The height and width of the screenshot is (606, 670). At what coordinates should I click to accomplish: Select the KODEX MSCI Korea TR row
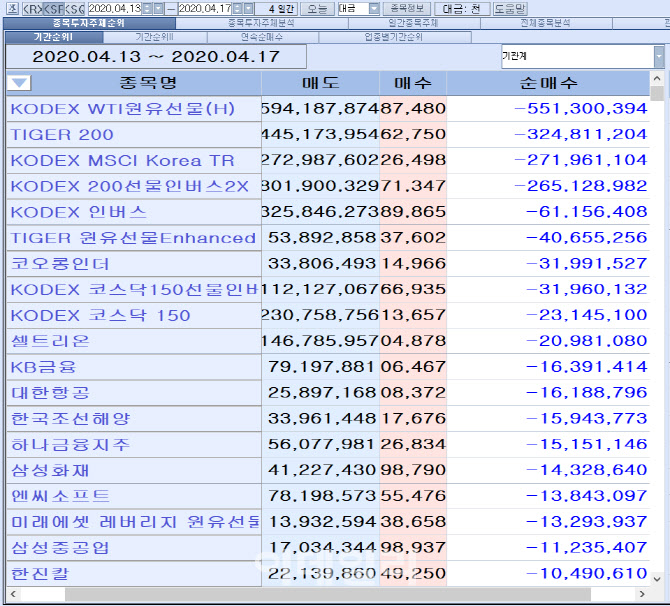(x=328, y=161)
